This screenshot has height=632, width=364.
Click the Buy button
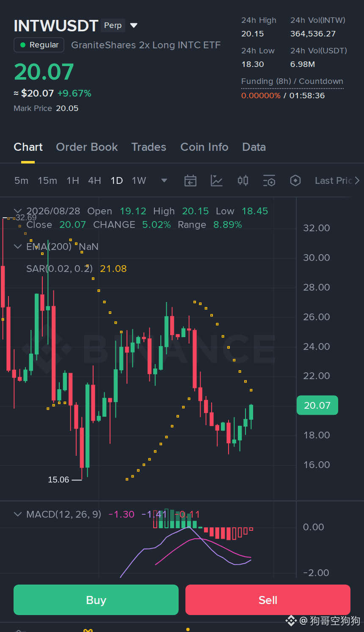coord(96,600)
